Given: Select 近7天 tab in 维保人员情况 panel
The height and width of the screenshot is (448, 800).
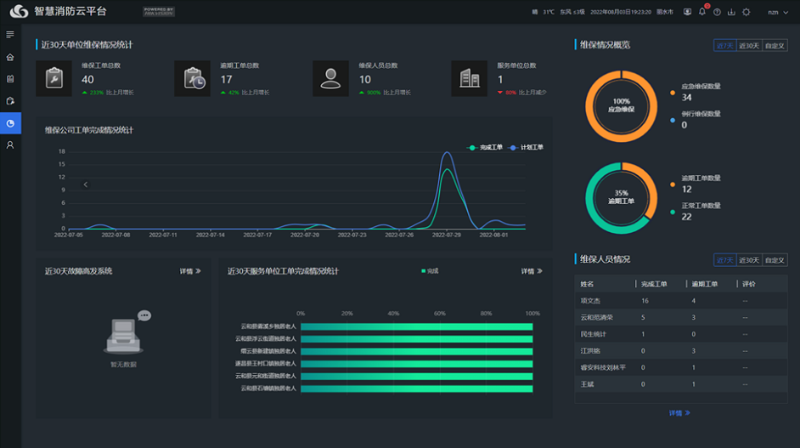Looking at the screenshot, I should 724,260.
